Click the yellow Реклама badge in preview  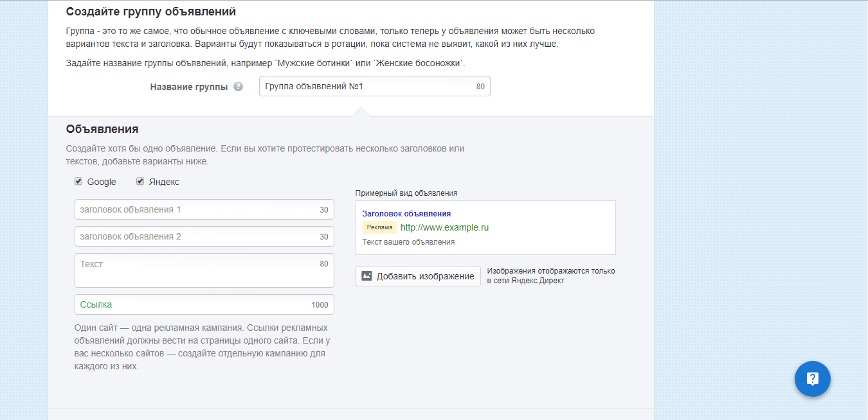(x=379, y=227)
